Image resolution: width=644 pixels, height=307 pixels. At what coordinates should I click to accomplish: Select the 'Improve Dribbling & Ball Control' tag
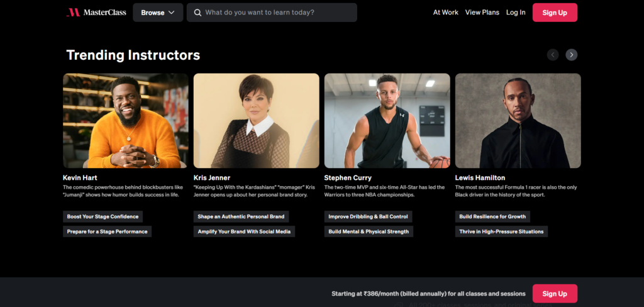[x=368, y=216]
